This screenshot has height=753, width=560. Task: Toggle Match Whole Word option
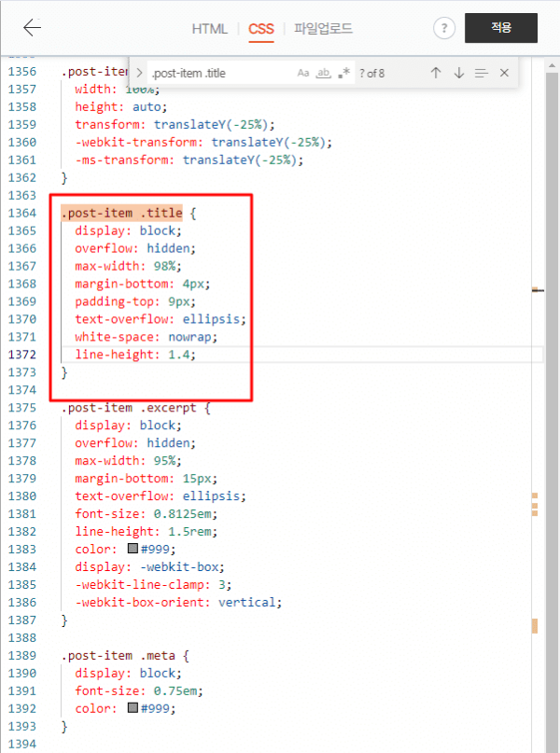(323, 73)
